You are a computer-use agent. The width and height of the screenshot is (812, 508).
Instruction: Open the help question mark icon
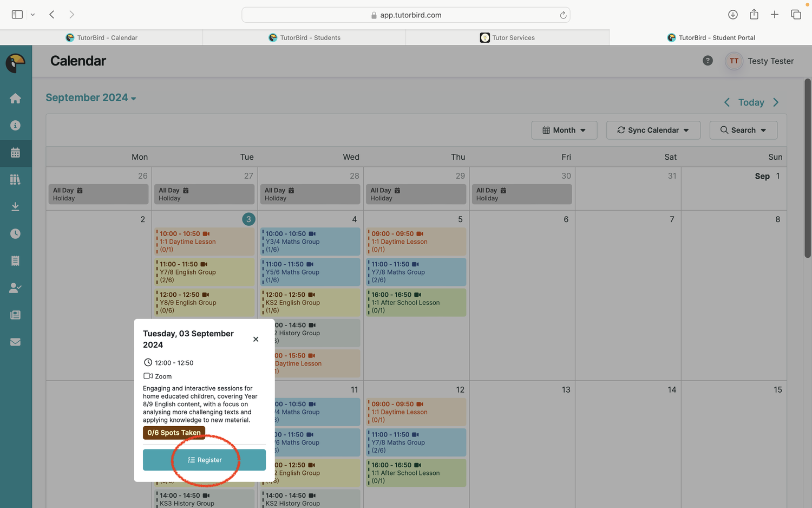[708, 61]
